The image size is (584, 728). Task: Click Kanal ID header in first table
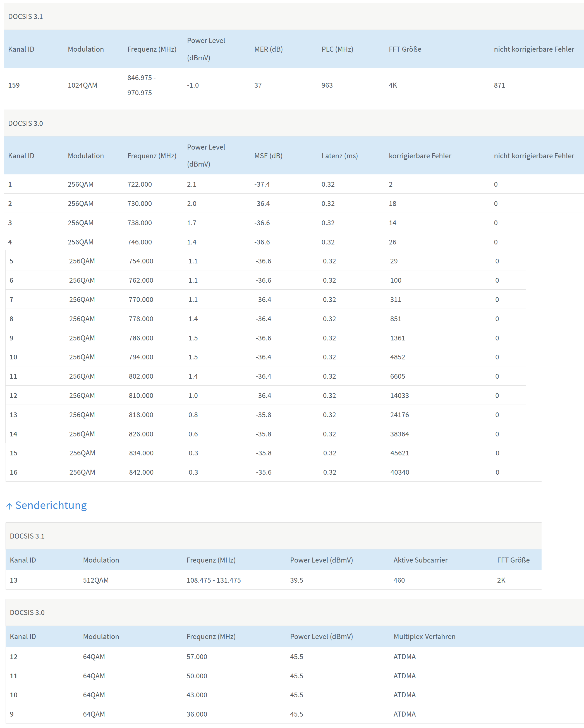pos(21,49)
